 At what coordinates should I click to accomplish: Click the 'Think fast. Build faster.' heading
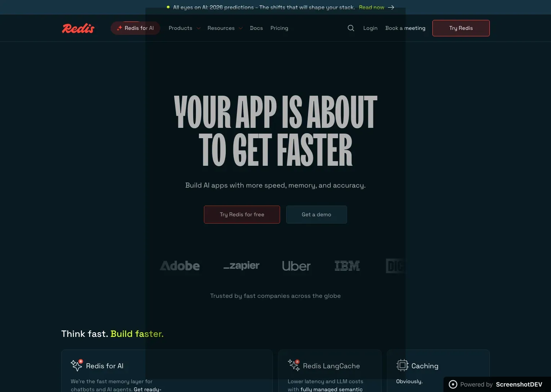(x=112, y=334)
